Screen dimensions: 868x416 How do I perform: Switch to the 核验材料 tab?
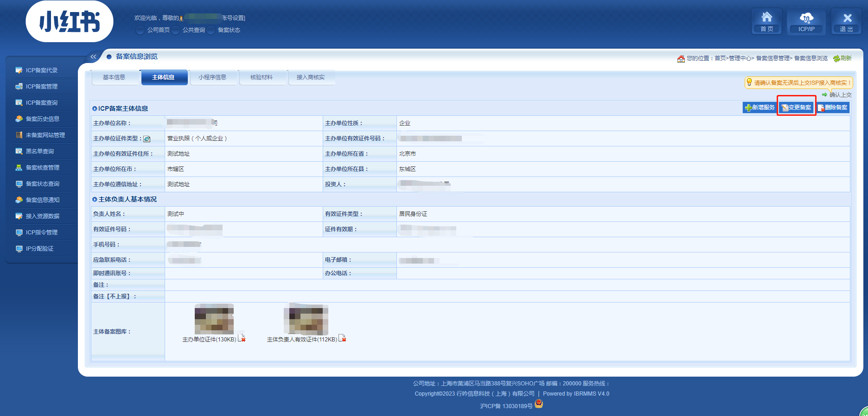tap(262, 77)
